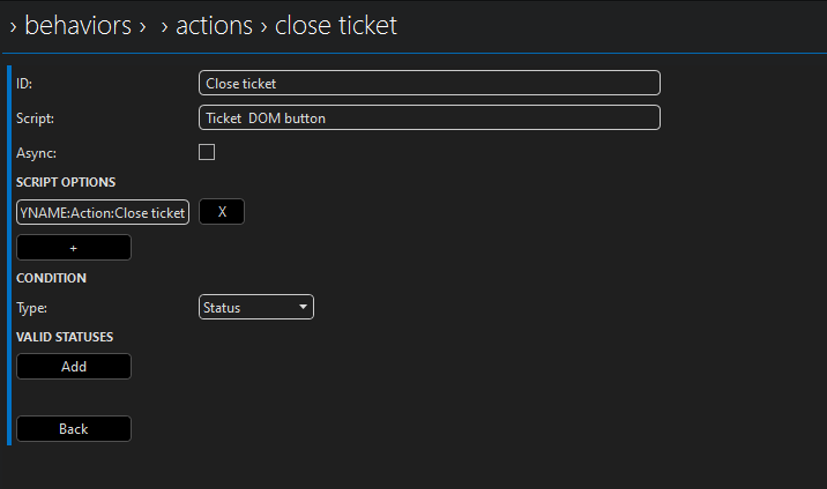The width and height of the screenshot is (827, 489).
Task: Click the CONDITION heading
Action: click(51, 278)
